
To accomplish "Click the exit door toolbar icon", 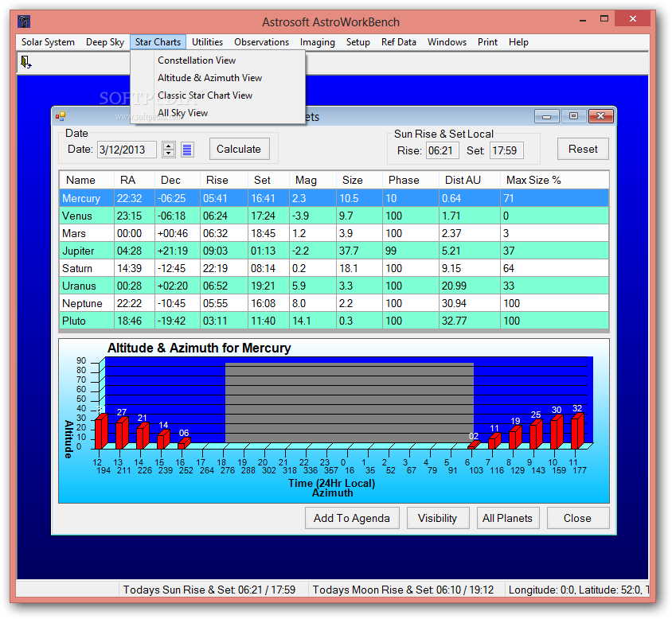I will coord(25,63).
